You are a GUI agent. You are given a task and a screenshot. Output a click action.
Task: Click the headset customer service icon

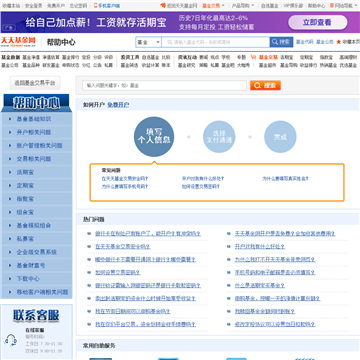10,340
